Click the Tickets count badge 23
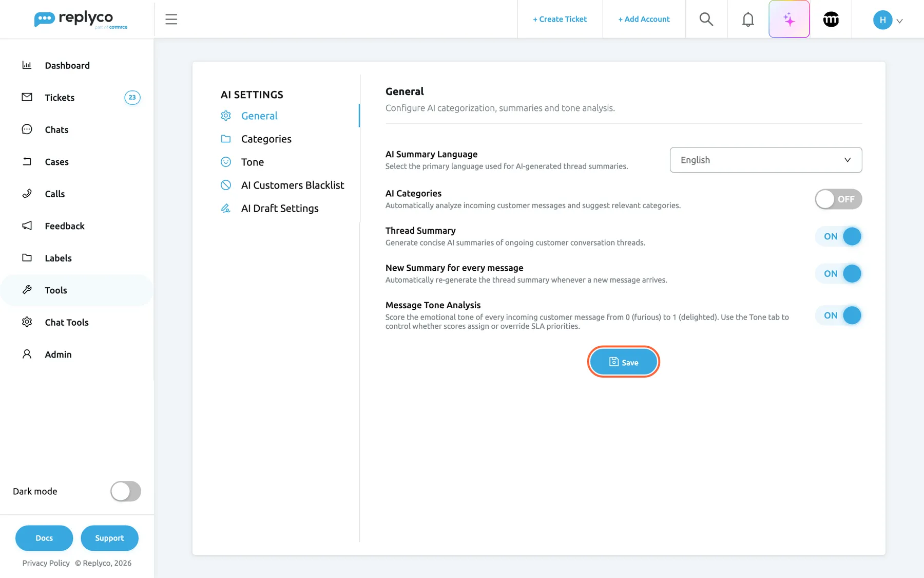The image size is (924, 578). click(x=132, y=98)
